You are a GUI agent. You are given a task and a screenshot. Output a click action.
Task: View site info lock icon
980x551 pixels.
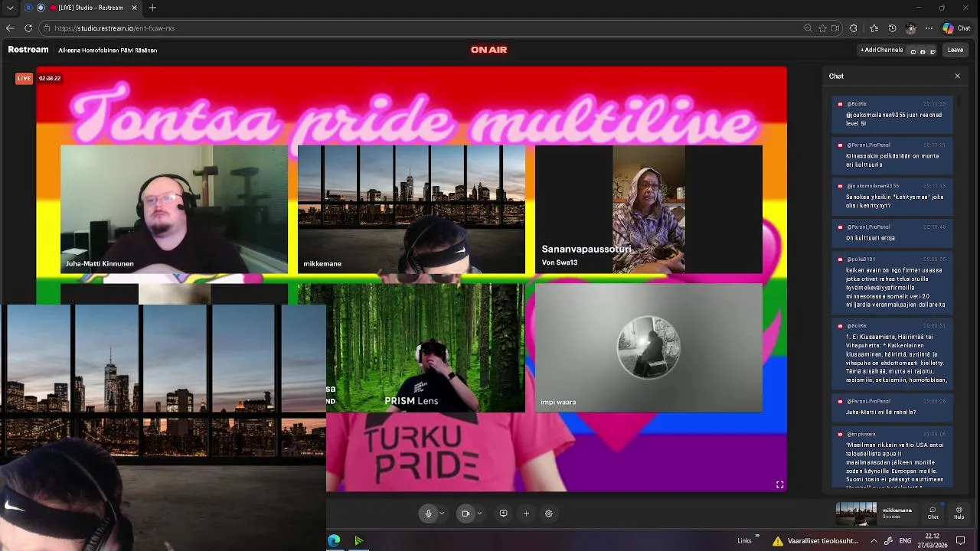pos(47,28)
